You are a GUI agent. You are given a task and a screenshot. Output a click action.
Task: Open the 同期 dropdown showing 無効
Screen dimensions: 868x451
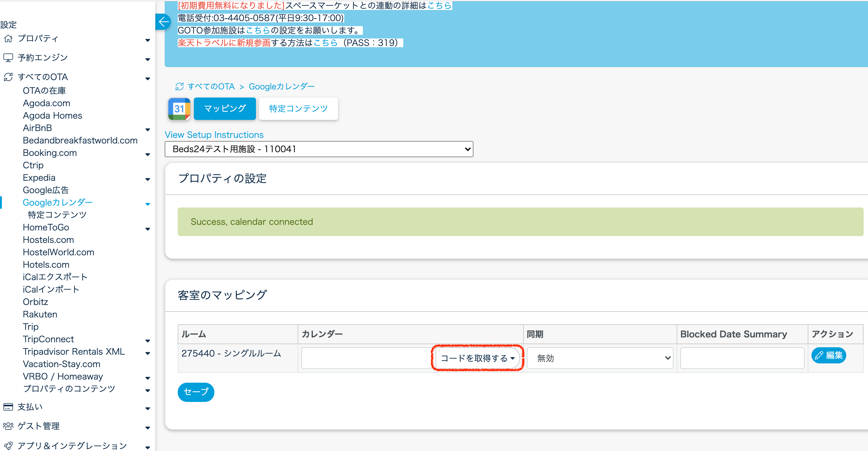point(600,358)
